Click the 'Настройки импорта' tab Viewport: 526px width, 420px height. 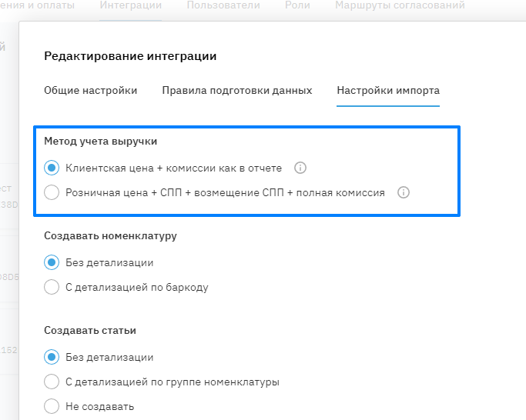tap(388, 91)
